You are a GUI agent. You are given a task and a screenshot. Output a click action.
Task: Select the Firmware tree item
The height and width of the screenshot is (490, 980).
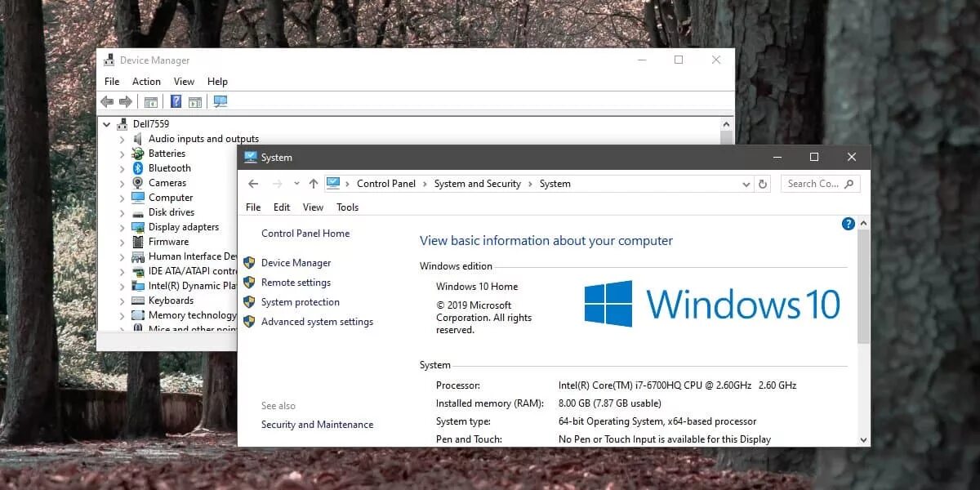(x=168, y=242)
